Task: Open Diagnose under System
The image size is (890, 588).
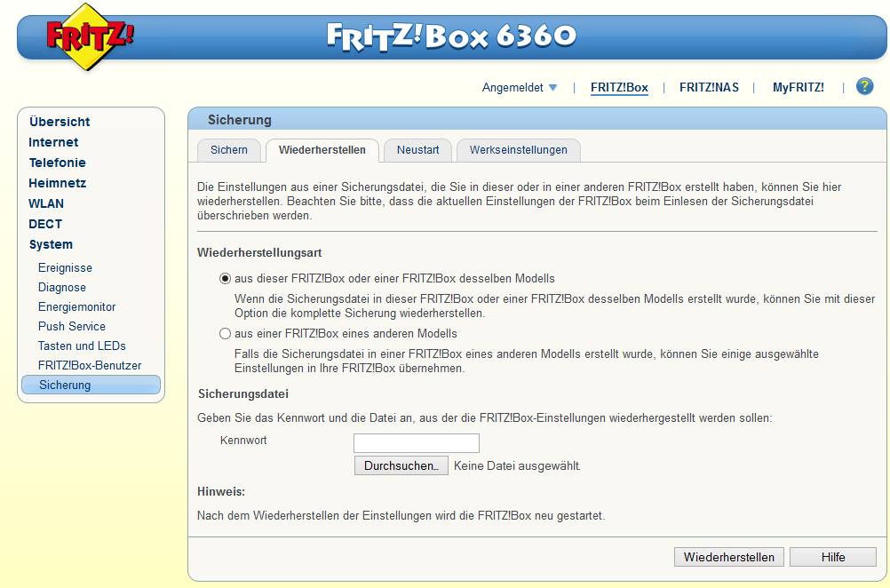Action: [x=62, y=287]
